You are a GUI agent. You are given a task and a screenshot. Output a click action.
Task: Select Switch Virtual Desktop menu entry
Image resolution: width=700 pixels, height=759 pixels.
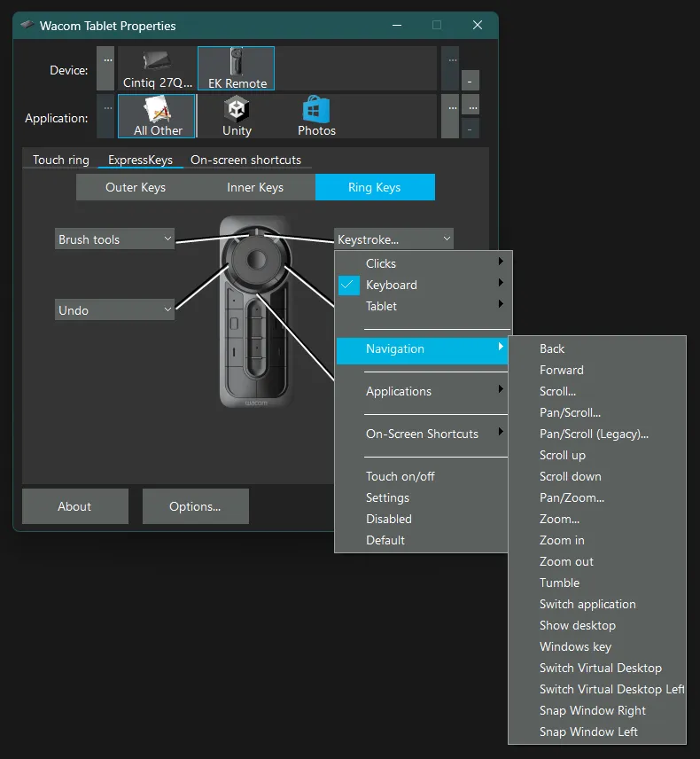597,668
